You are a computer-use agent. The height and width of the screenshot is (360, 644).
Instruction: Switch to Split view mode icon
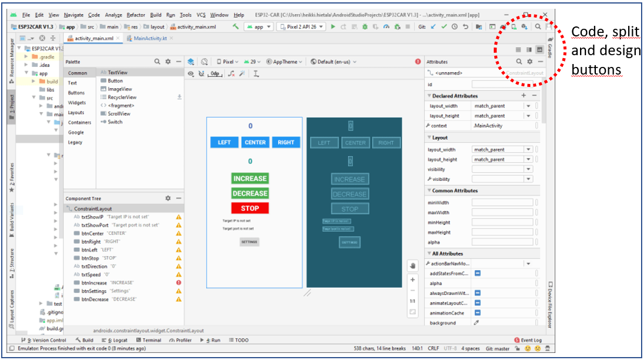(529, 50)
